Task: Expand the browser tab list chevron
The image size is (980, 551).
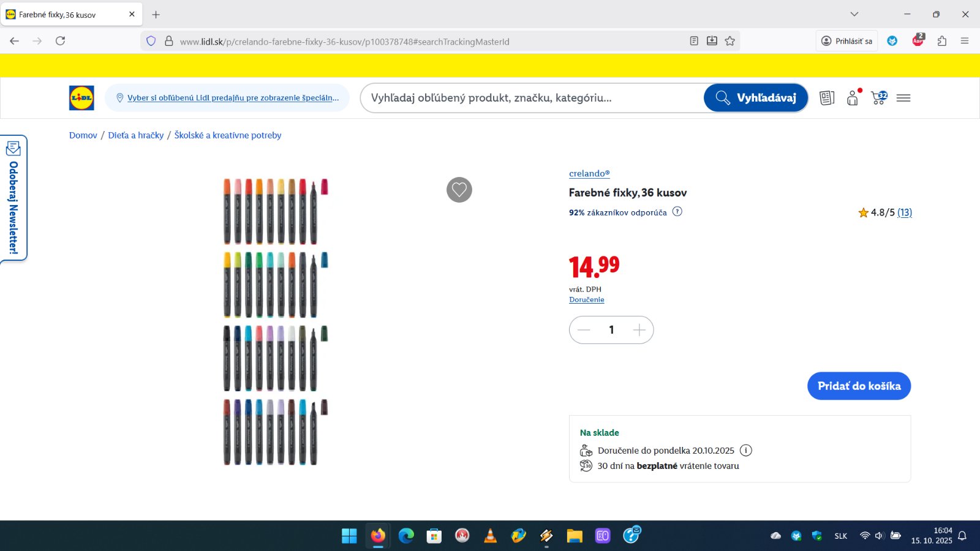Action: (854, 14)
